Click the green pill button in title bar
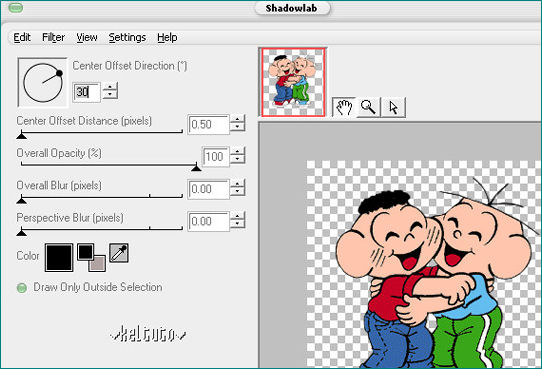Viewport: 542px width, 369px height. (x=15, y=8)
